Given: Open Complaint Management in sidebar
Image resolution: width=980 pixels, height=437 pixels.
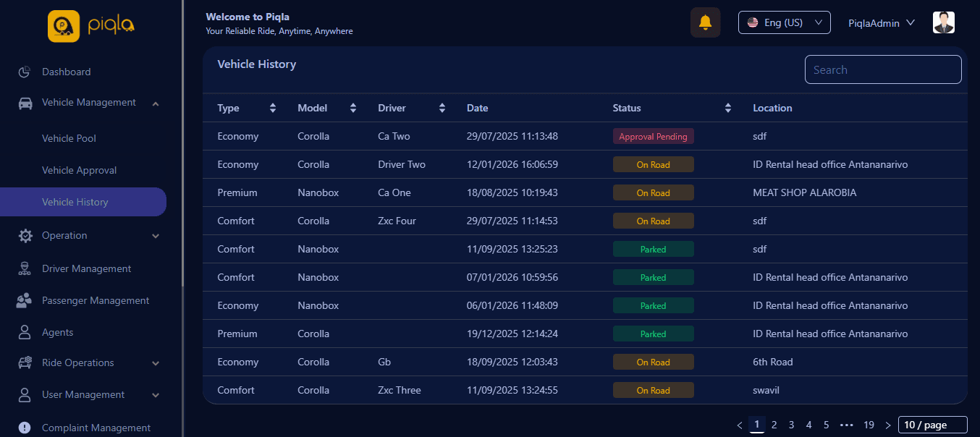Looking at the screenshot, I should point(96,428).
